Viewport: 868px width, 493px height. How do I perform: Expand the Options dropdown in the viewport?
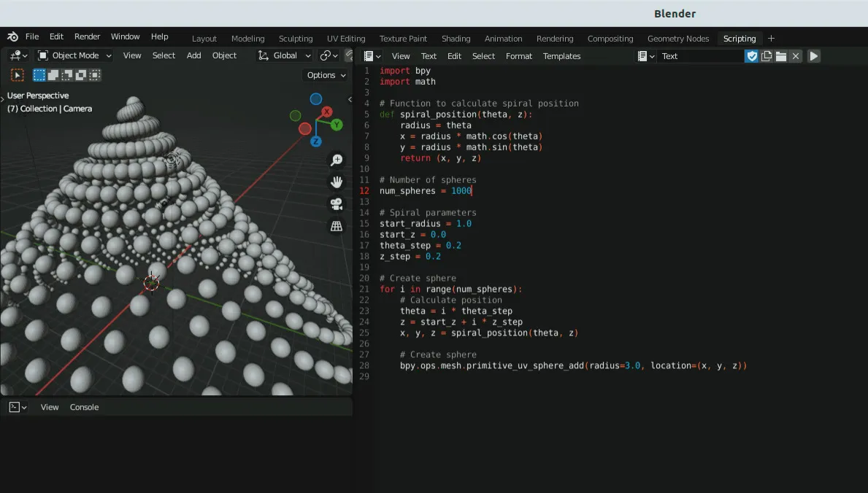(x=325, y=75)
